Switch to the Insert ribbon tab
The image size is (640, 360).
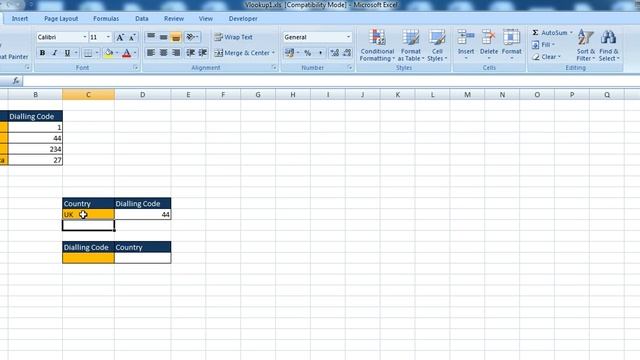pyautogui.click(x=20, y=19)
